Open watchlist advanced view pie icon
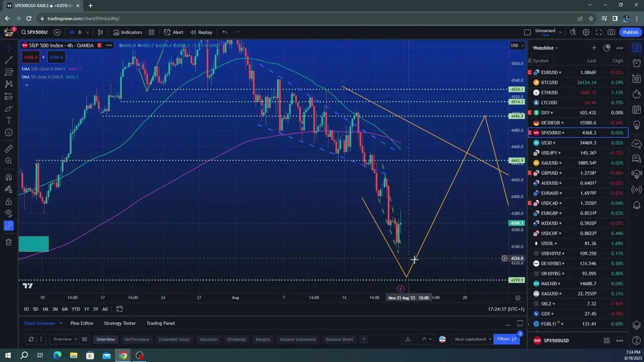Screen dimensions: 644x362 pos(607,48)
